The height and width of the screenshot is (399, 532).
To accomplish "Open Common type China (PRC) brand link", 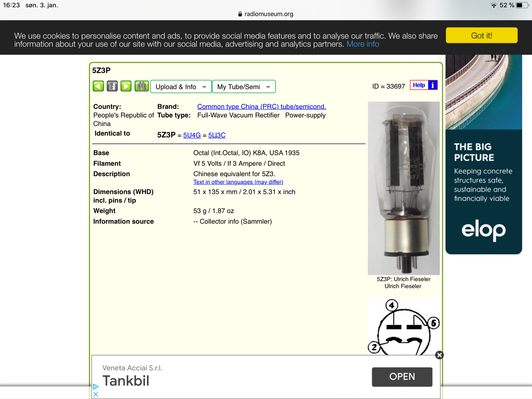I will (x=262, y=106).
